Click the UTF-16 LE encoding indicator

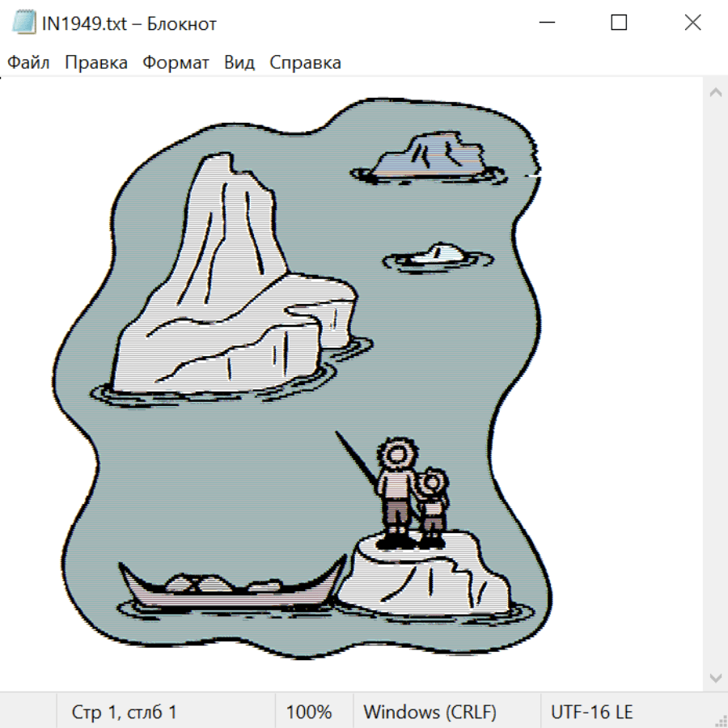tap(591, 712)
